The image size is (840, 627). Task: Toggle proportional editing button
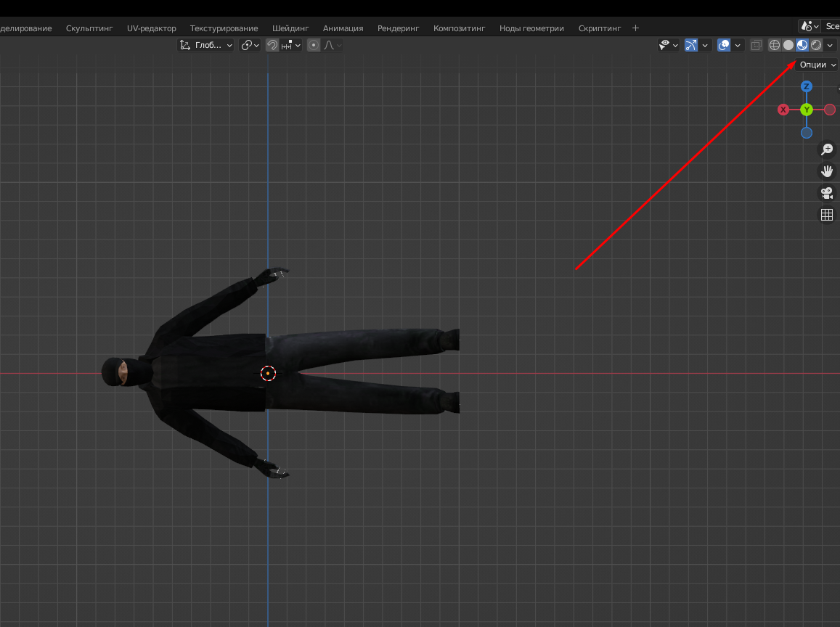[x=314, y=45]
